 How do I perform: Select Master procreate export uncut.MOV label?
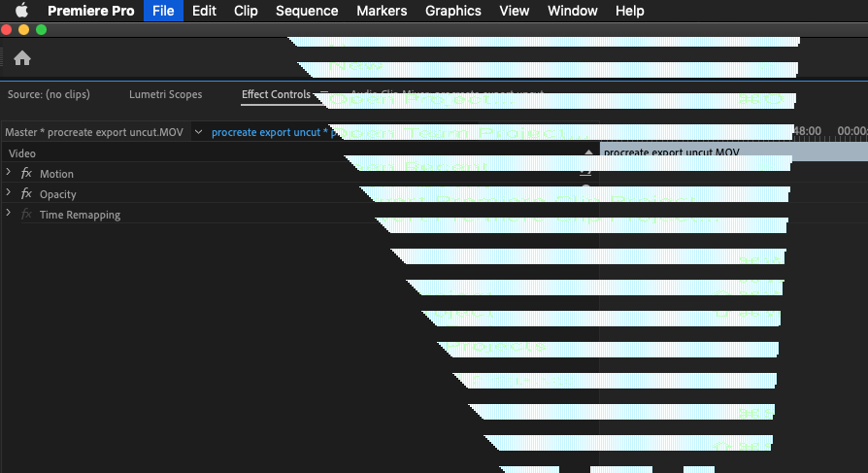94,132
